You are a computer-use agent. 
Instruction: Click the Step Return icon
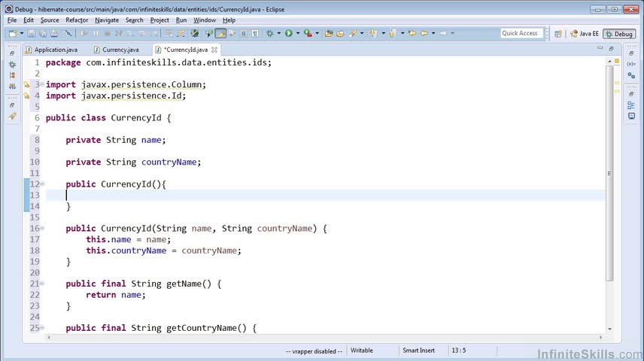(x=153, y=33)
